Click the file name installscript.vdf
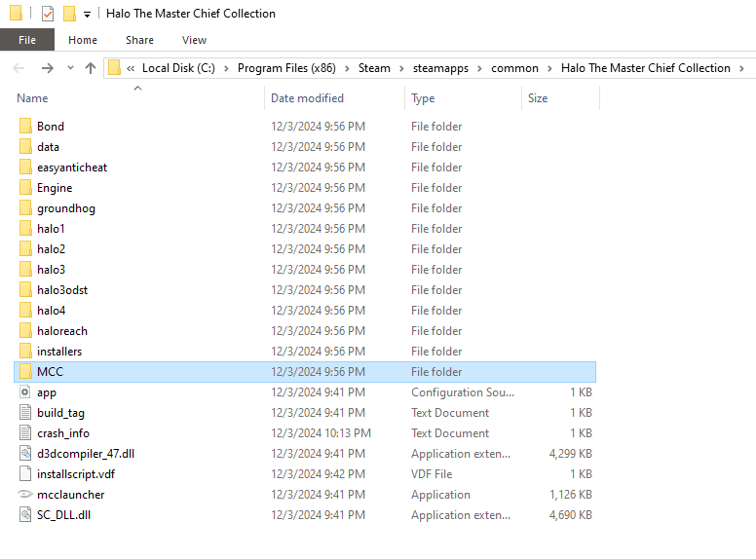Viewport: 756px width, 559px height. pyautogui.click(x=76, y=474)
